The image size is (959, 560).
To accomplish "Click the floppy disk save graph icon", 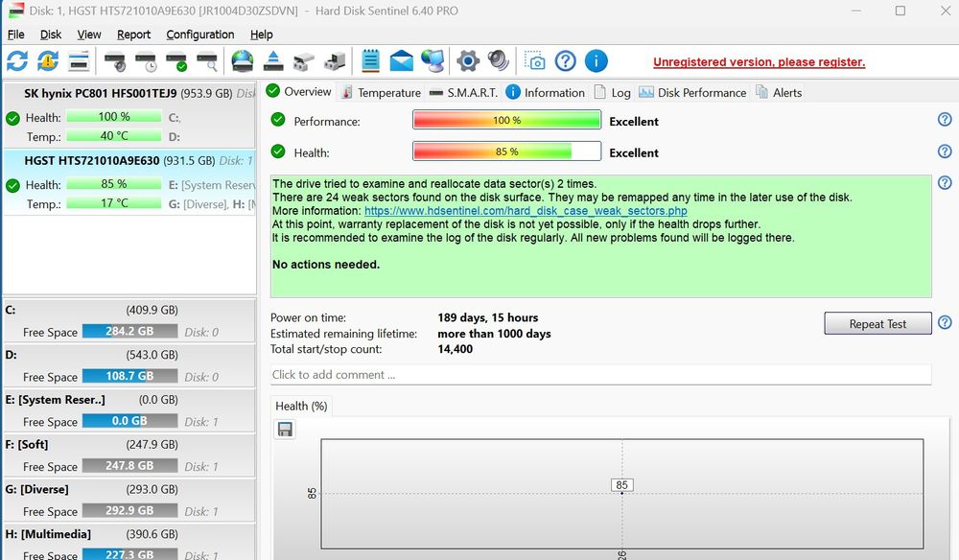I will coord(285,430).
